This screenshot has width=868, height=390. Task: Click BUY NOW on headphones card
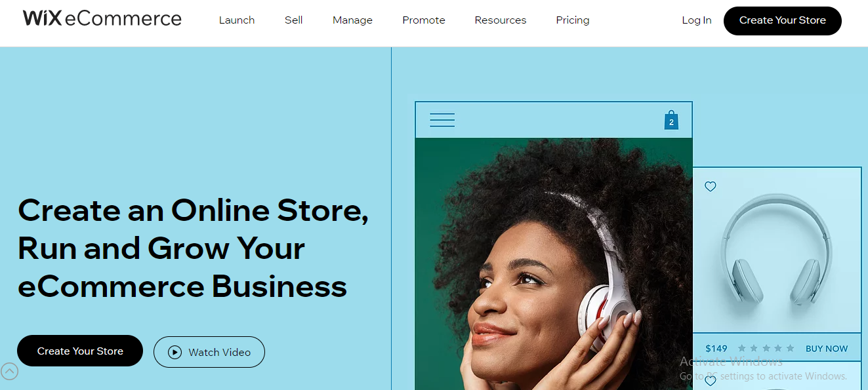coord(827,349)
